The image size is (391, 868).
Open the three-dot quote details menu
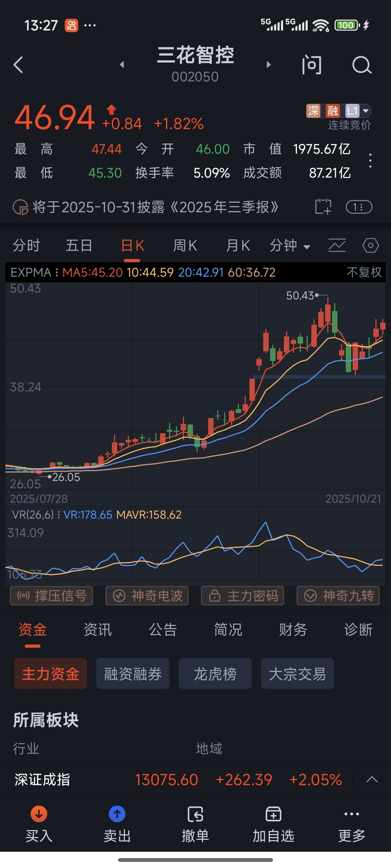pos(370,161)
